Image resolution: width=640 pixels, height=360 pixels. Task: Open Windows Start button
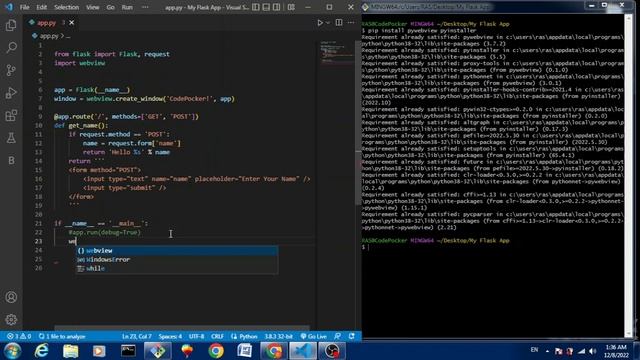12,351
